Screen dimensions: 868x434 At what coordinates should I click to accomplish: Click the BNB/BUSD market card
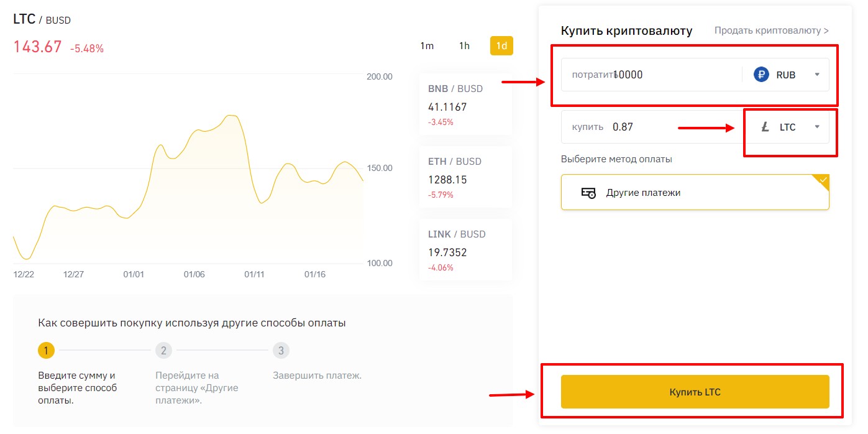point(466,106)
